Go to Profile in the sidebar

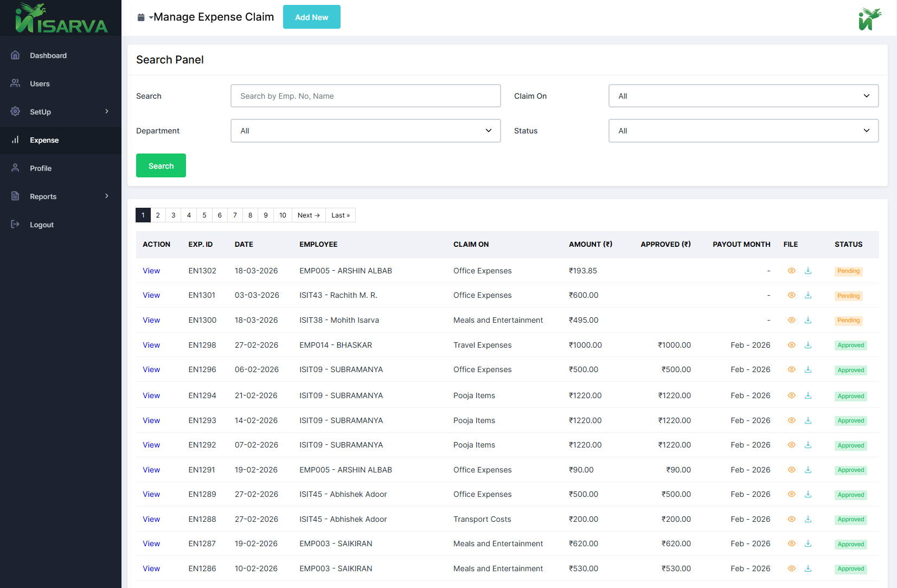pos(41,168)
